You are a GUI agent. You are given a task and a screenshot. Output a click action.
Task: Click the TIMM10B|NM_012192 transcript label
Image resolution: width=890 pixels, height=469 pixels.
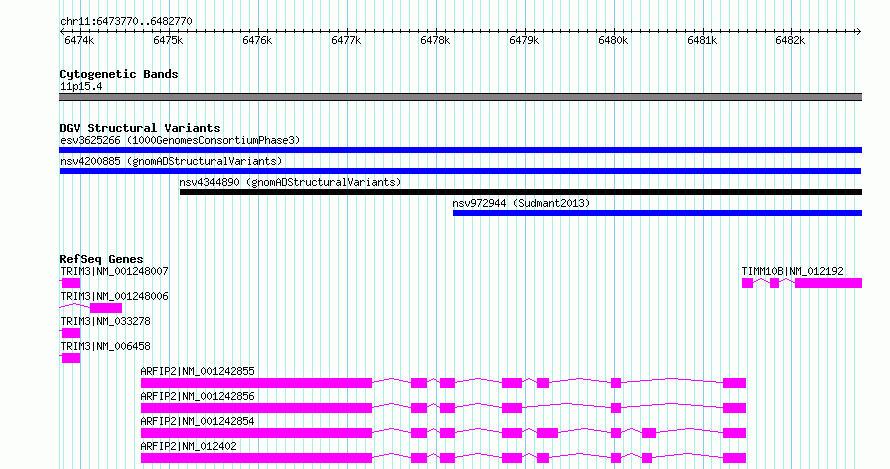tap(792, 271)
